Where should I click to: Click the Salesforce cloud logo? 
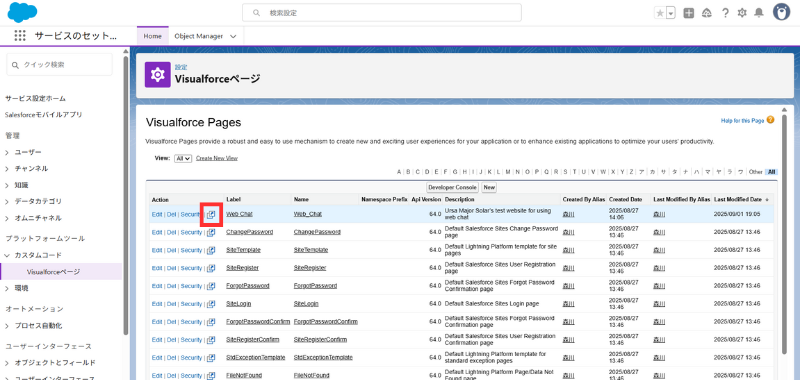pos(22,12)
